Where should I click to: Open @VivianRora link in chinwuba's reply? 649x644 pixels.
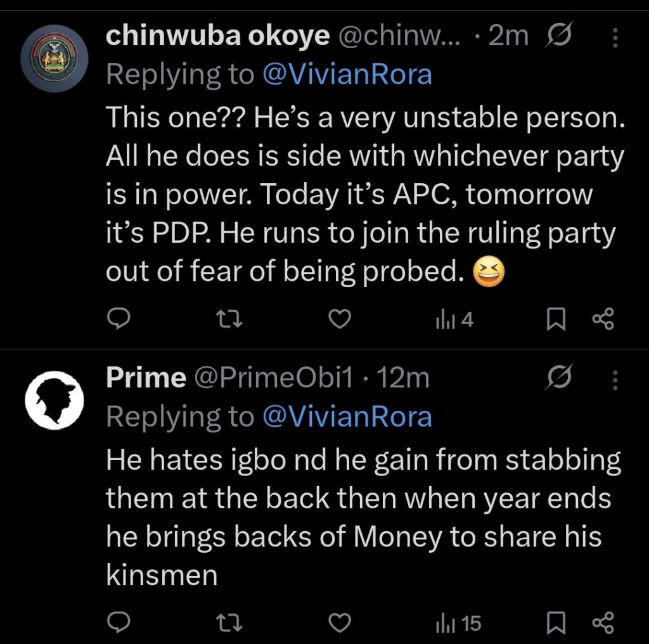point(347,75)
